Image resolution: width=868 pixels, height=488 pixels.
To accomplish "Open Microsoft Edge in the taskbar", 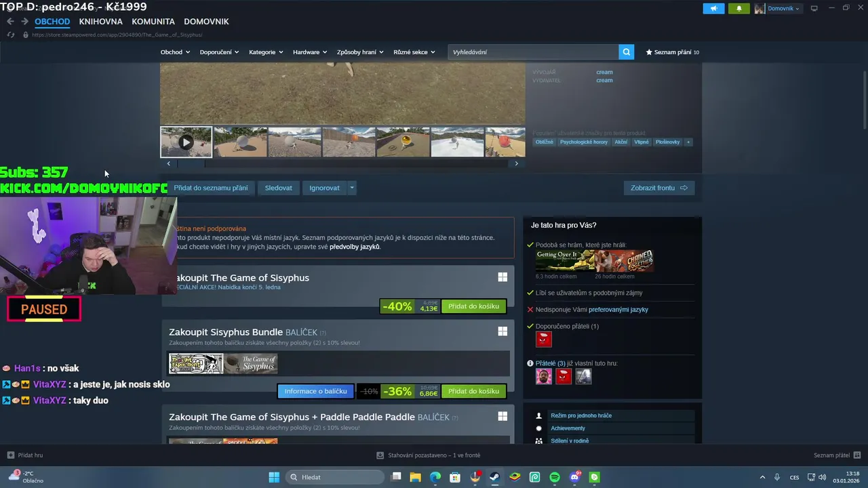I will point(435,477).
